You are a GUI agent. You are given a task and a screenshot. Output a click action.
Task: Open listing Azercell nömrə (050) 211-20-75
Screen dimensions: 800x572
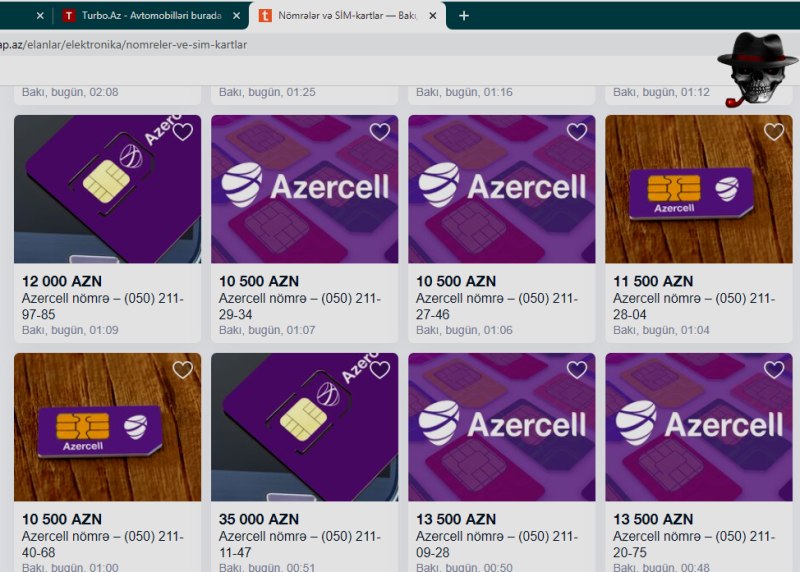693,544
